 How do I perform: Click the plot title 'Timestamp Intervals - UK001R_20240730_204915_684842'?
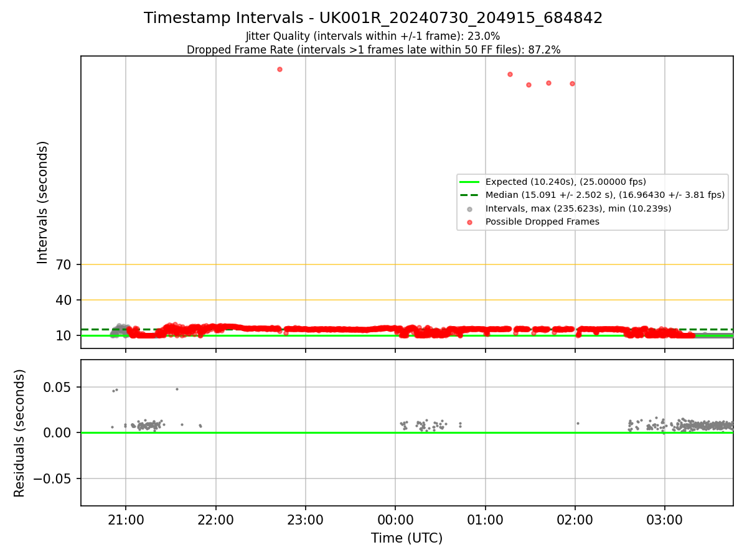click(373, 18)
